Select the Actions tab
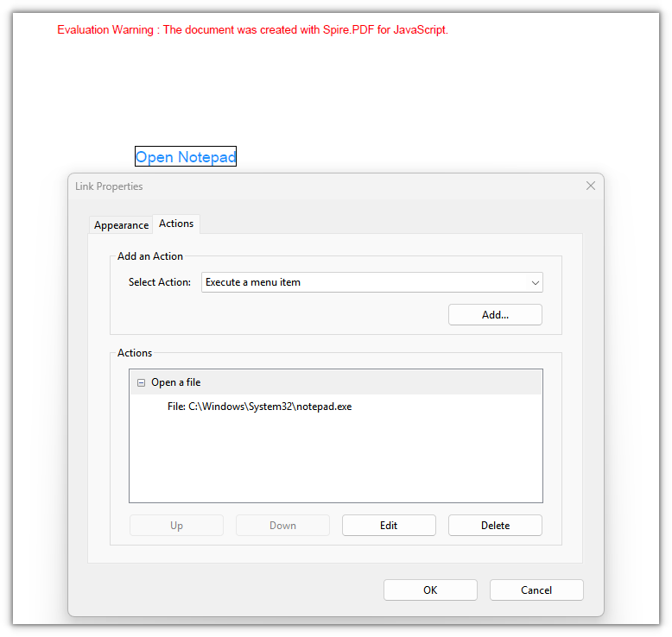Viewport: 672px width, 637px height. pos(176,224)
